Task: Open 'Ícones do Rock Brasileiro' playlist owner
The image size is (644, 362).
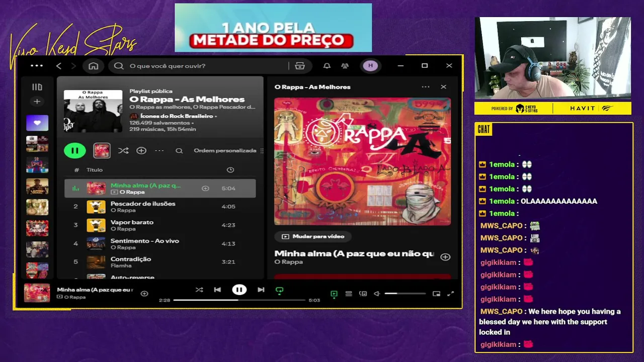Action: pyautogui.click(x=177, y=116)
